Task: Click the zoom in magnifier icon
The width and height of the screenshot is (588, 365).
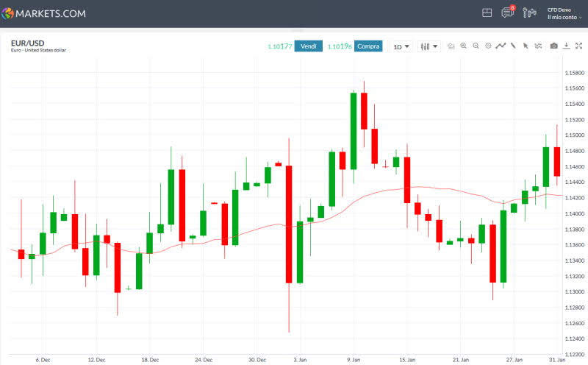Action: [x=464, y=46]
